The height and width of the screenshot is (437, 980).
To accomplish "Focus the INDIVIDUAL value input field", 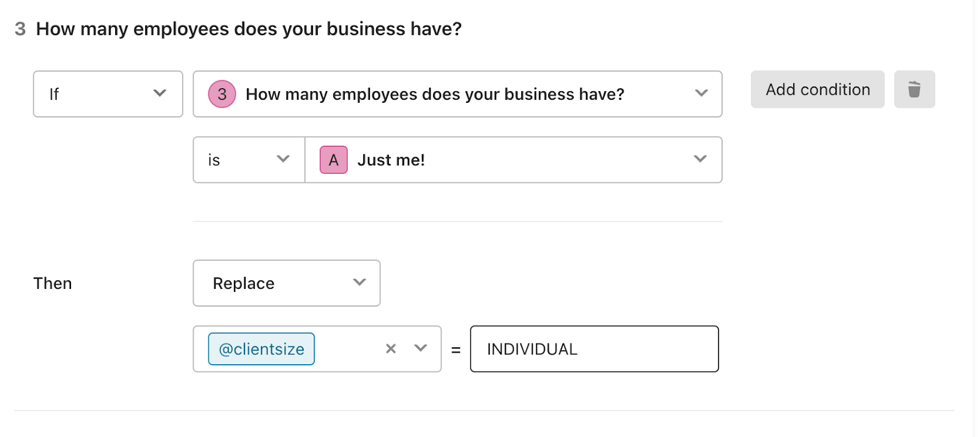I will [594, 349].
